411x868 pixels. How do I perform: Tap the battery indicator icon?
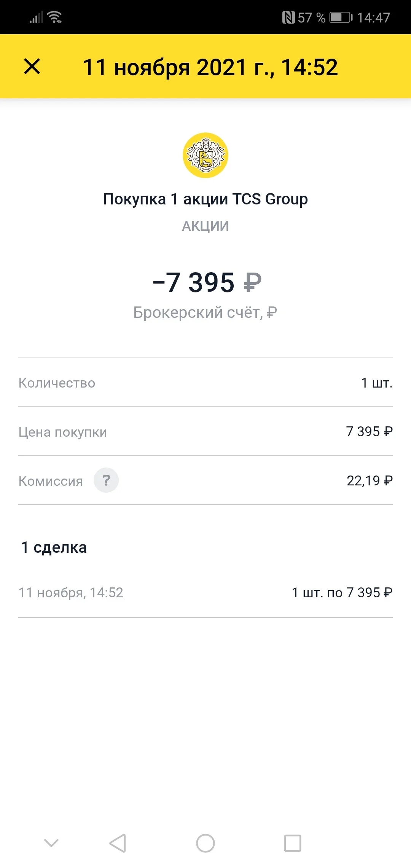coord(341,18)
